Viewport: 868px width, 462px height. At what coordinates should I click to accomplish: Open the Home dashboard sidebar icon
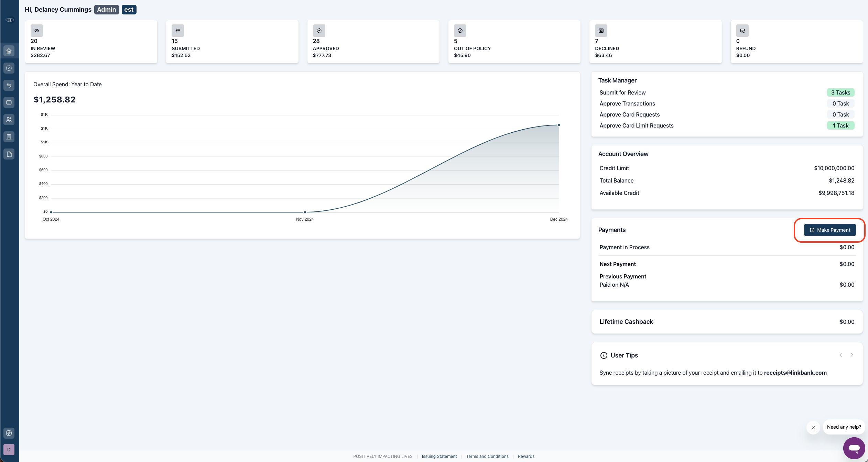[x=9, y=51]
